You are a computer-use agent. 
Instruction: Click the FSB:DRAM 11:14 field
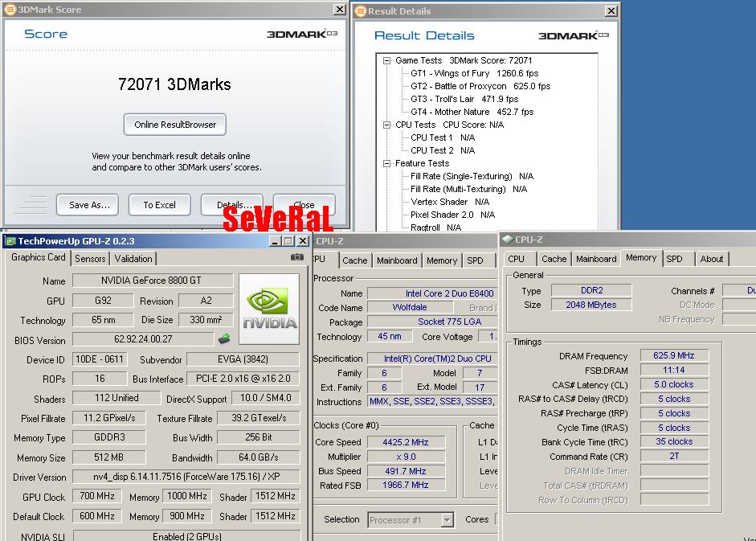[674, 370]
